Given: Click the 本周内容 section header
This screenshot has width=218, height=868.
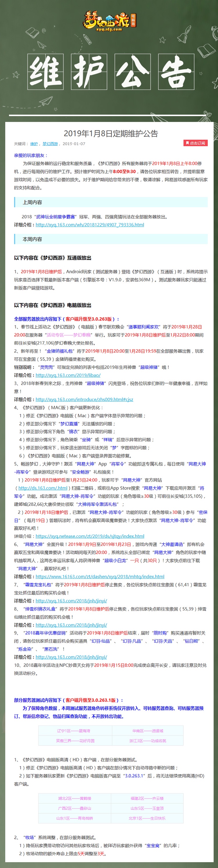Looking at the screenshot, I should click(x=111, y=239).
